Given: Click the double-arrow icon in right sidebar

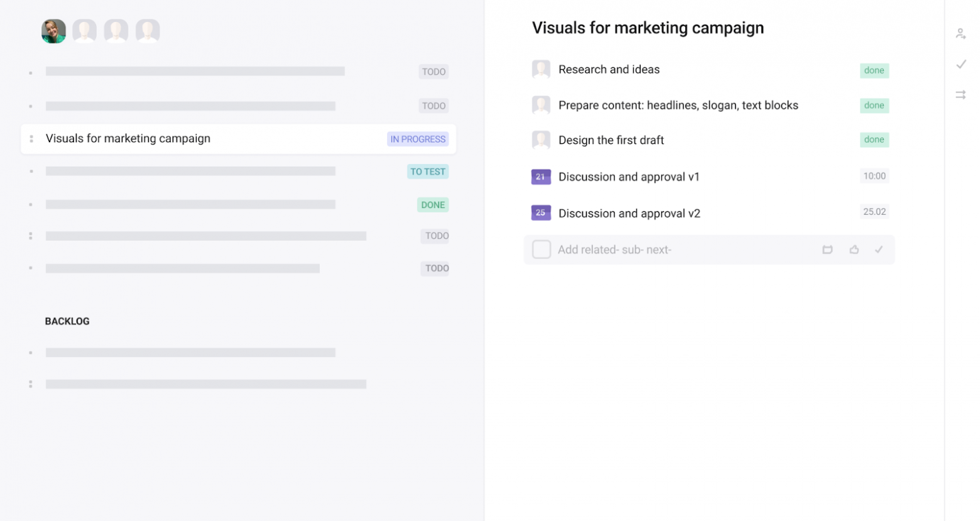Looking at the screenshot, I should (961, 95).
